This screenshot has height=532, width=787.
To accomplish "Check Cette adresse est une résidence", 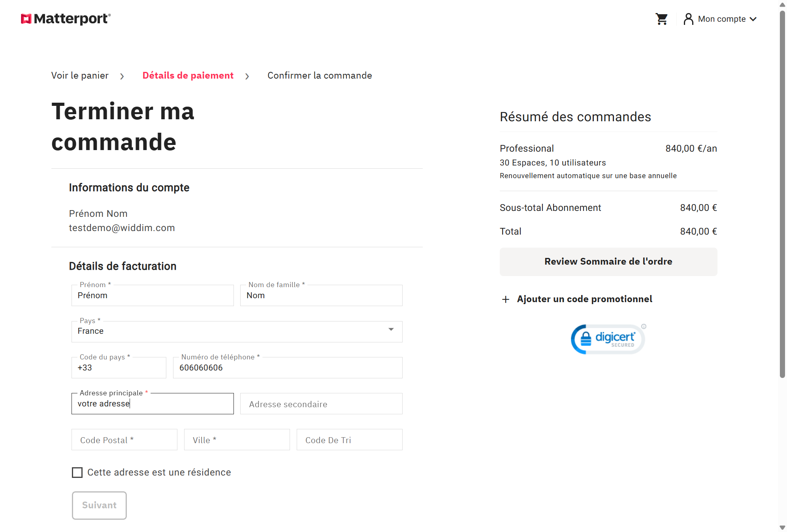I will (x=77, y=472).
